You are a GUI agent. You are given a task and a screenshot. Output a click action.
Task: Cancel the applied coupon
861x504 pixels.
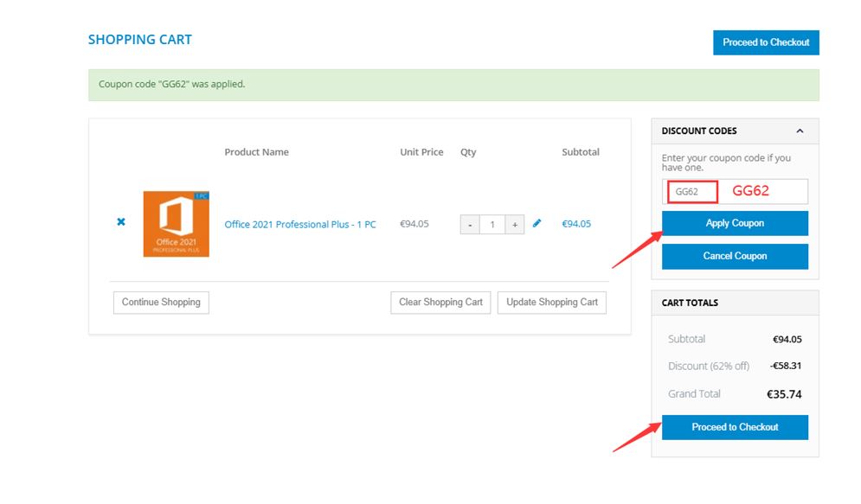[735, 256]
